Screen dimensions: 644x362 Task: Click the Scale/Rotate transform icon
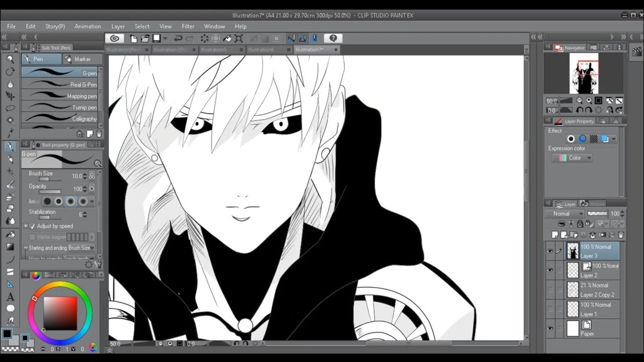pos(239,38)
